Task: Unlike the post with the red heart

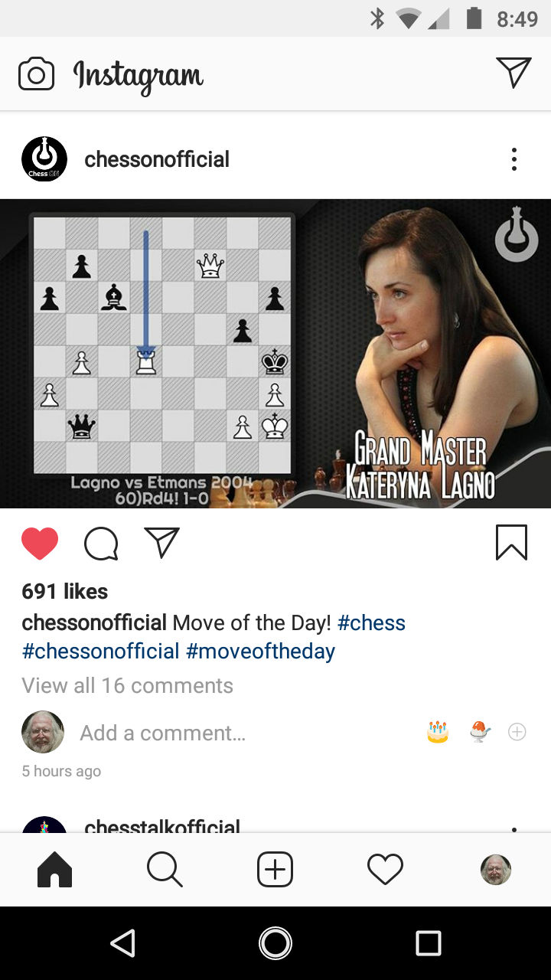Action: pyautogui.click(x=40, y=544)
